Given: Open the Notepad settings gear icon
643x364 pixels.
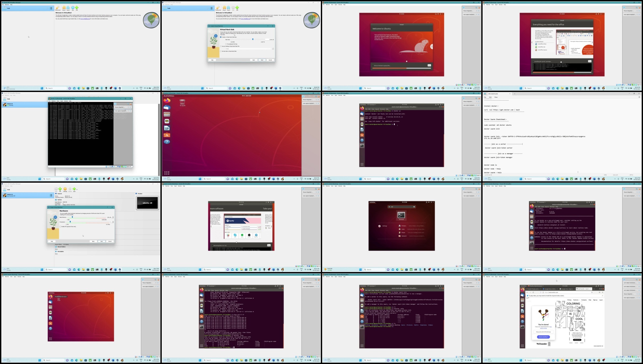Looking at the screenshot, I should (x=639, y=97).
